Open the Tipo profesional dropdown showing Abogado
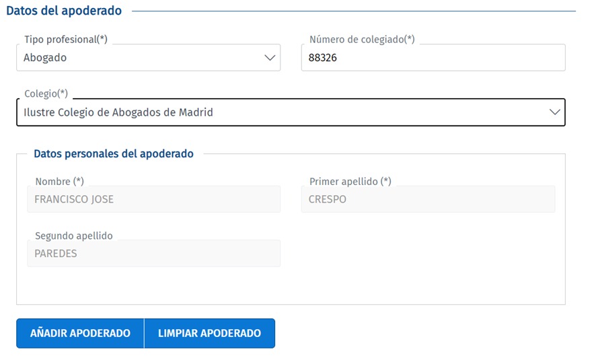This screenshot has height=364, width=596. pos(148,58)
